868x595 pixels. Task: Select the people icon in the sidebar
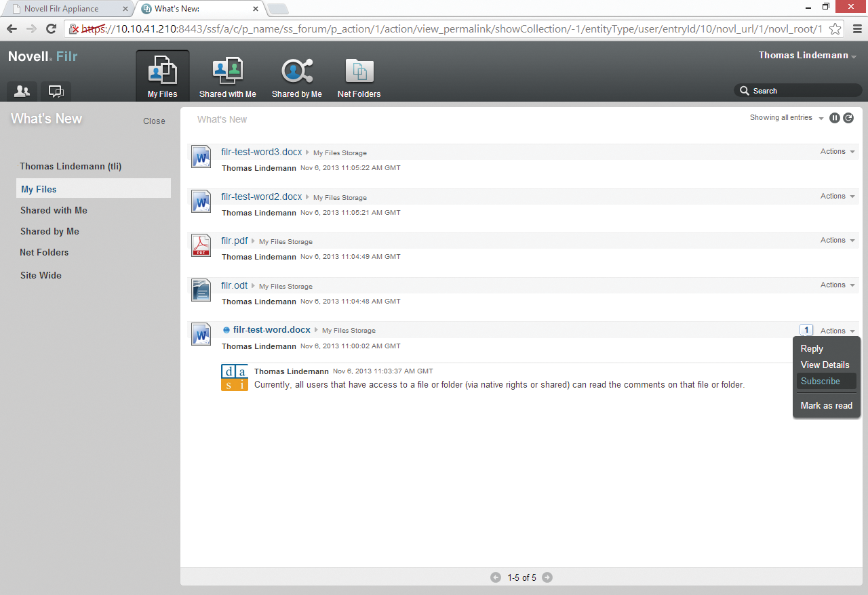[21, 91]
